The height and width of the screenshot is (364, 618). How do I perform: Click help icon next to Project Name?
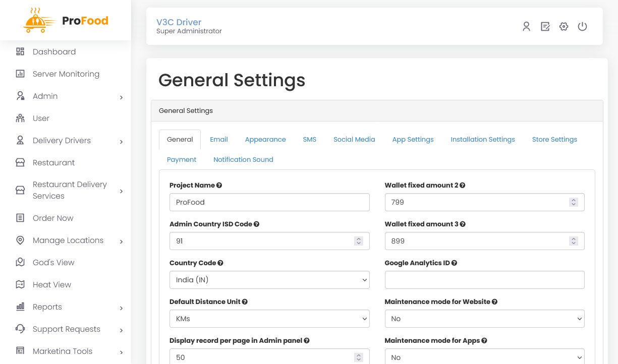pos(219,186)
